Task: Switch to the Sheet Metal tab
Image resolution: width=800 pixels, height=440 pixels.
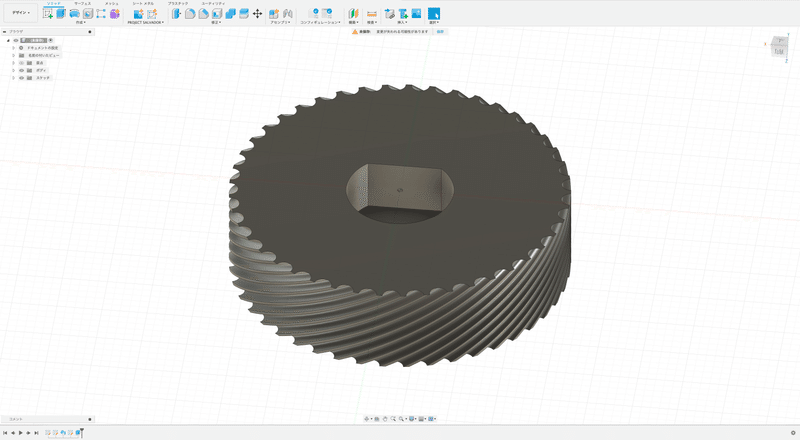Action: [x=143, y=4]
